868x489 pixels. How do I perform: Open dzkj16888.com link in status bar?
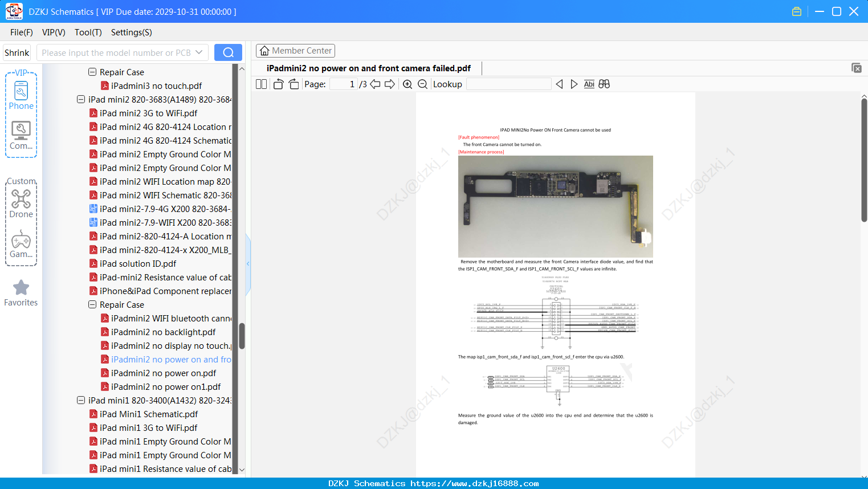click(x=474, y=483)
